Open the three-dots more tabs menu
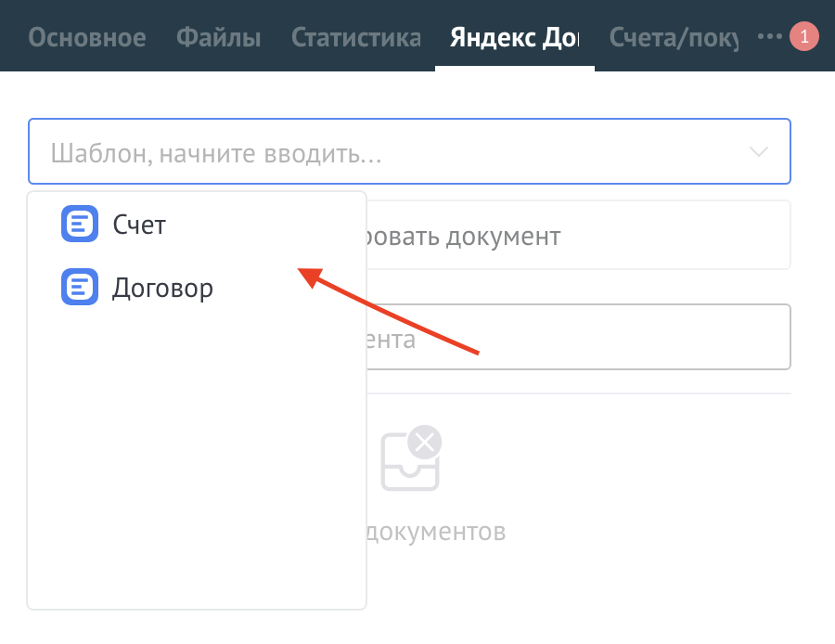 click(x=769, y=37)
